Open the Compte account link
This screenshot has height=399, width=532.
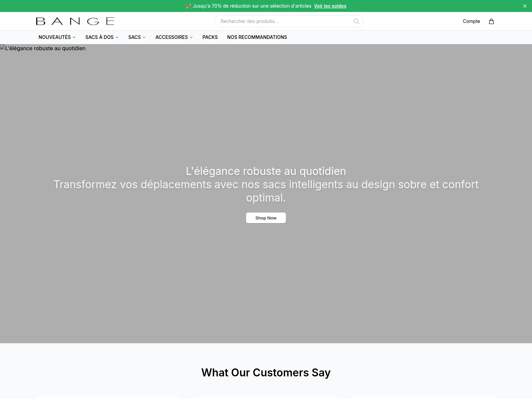tap(471, 21)
